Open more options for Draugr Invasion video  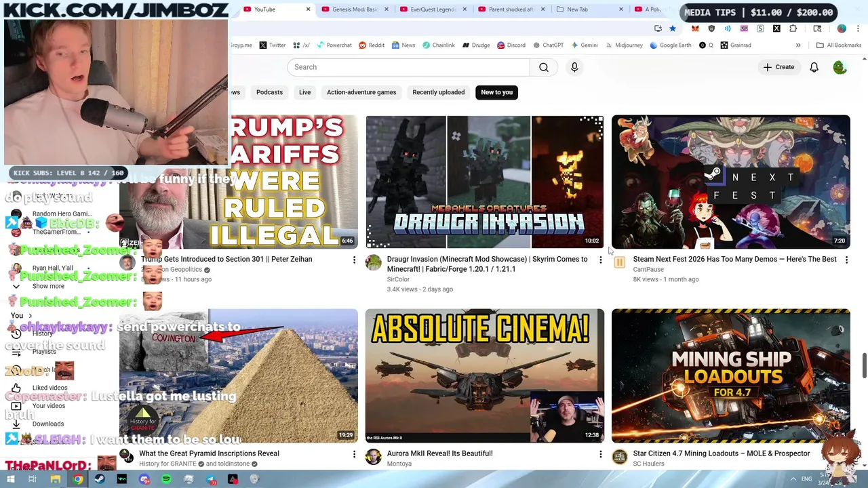(600, 260)
